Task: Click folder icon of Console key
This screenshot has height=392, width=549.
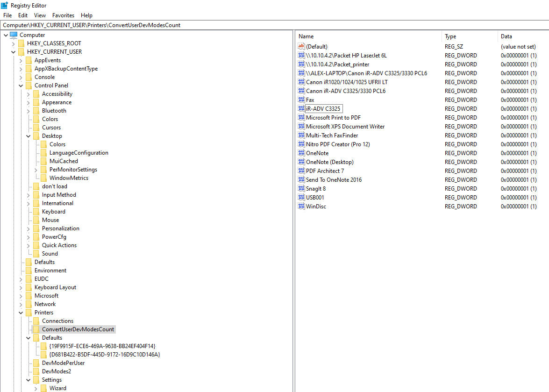Action: pos(29,77)
